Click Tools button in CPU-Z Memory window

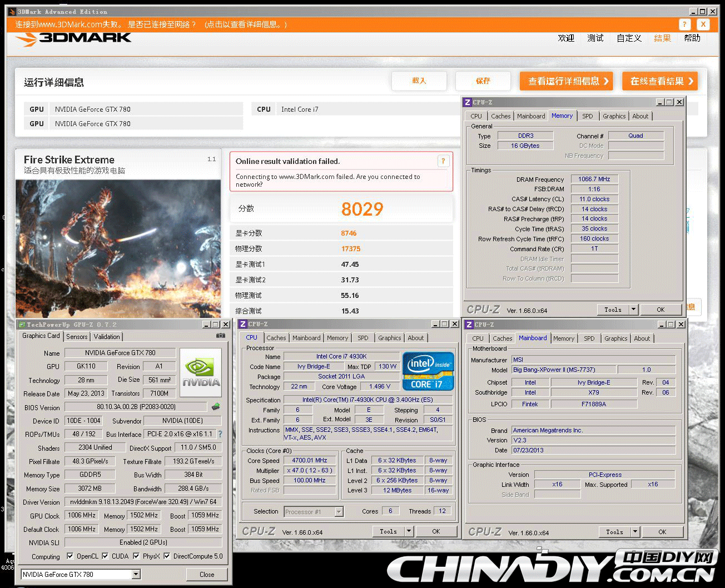(613, 310)
